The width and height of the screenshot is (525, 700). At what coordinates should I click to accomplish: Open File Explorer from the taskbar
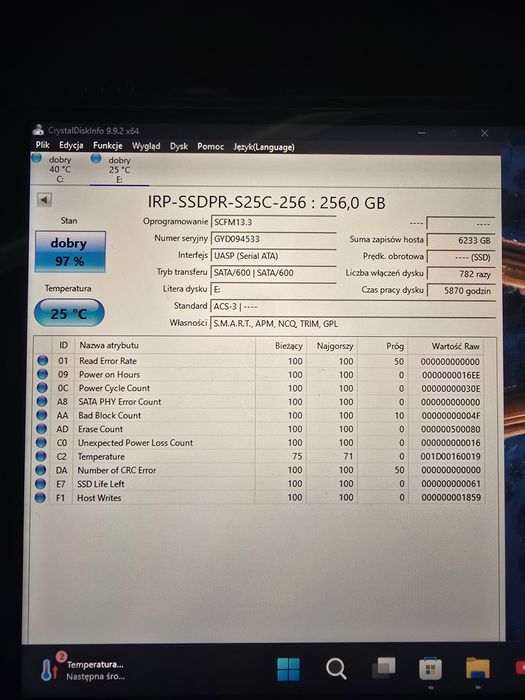pyautogui.click(x=478, y=668)
